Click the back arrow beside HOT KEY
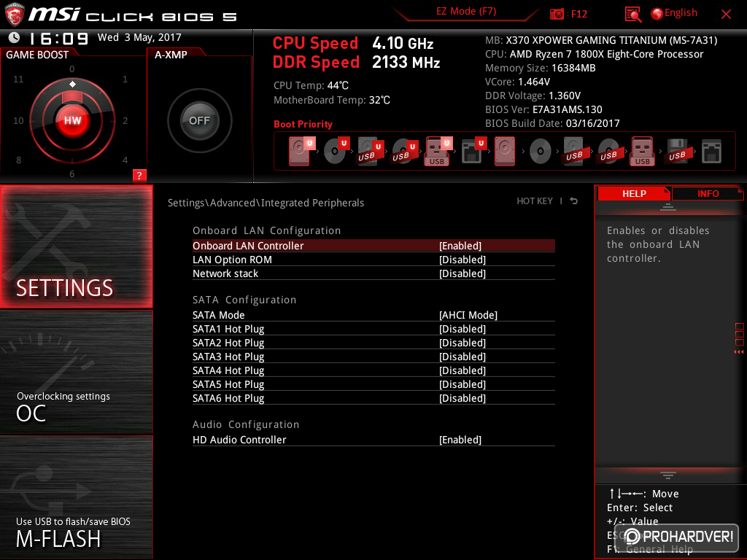The height and width of the screenshot is (560, 747). tap(574, 201)
